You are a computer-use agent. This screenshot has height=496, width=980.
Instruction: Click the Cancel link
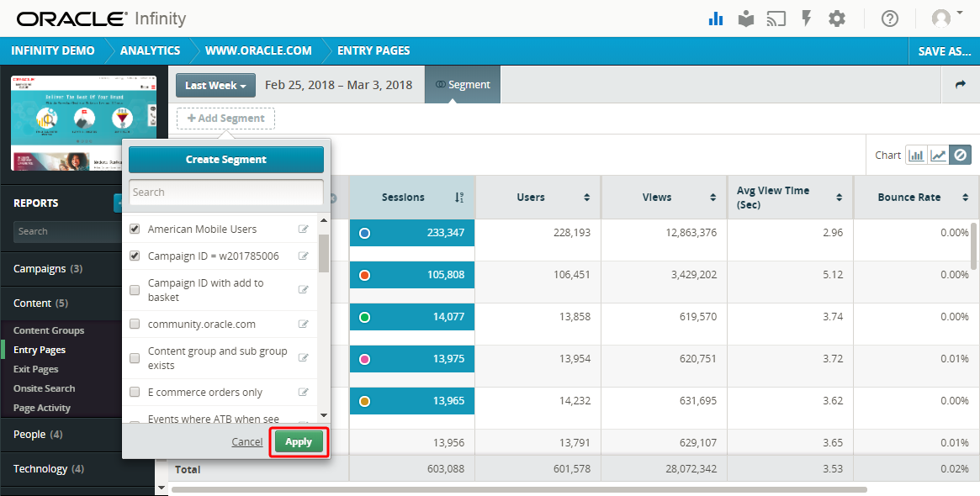tap(246, 441)
